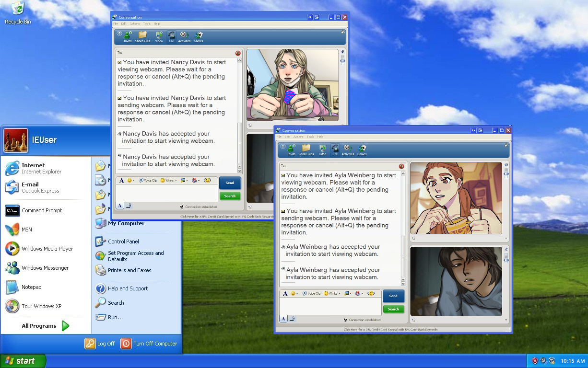Open the Actions menu in Ayla Weinberg conversation

(298, 137)
